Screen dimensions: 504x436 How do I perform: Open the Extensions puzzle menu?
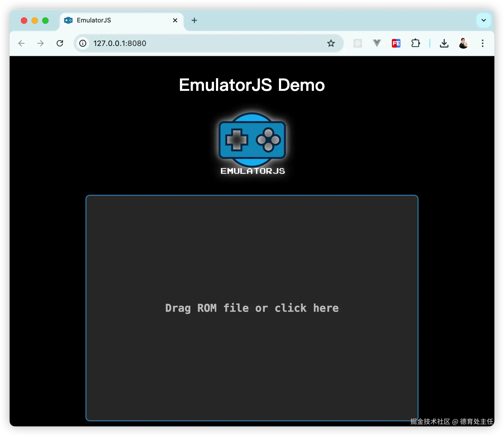coord(415,43)
